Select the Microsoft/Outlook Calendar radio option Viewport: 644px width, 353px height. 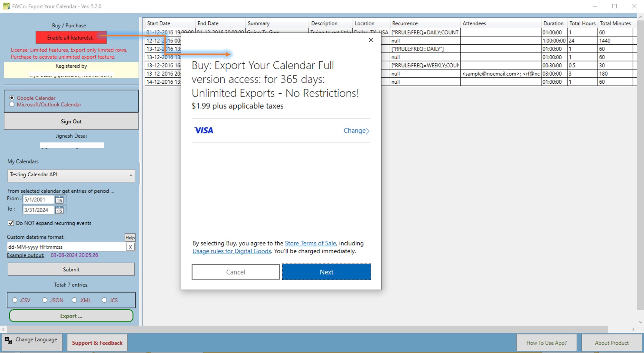coord(12,105)
